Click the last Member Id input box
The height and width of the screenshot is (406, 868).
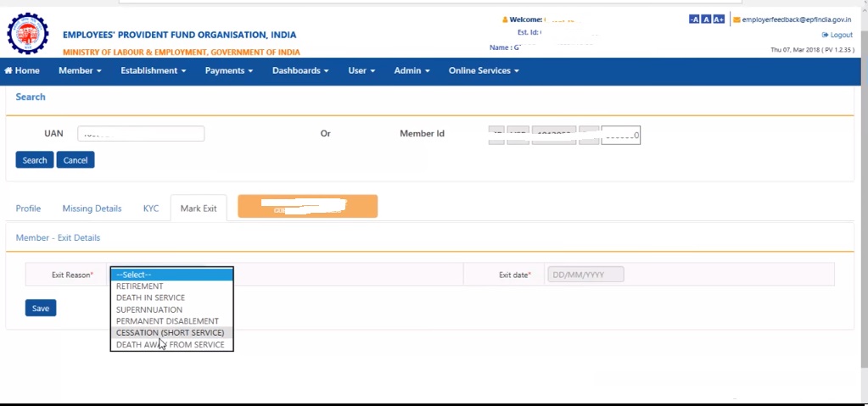(620, 135)
